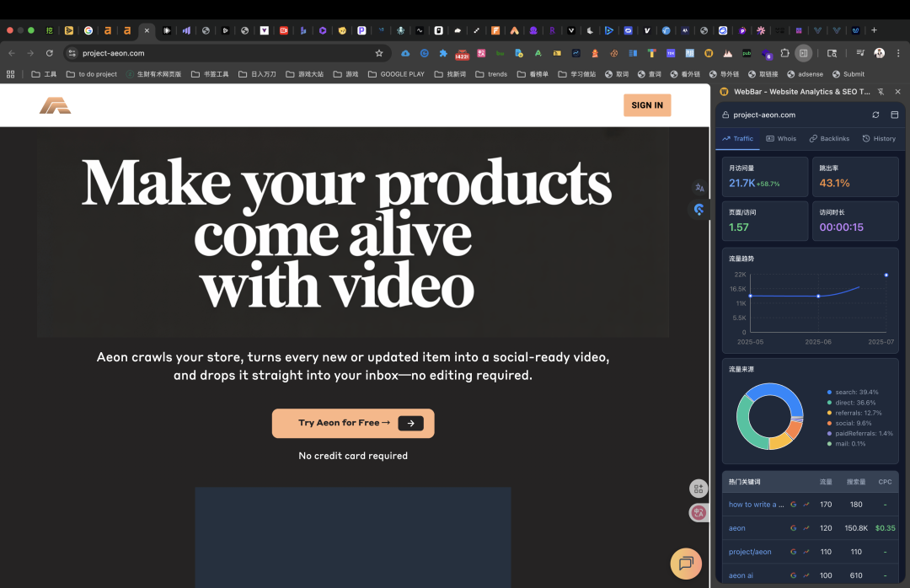Refresh the WebBar analytics data
This screenshot has height=588, width=910.
875,115
